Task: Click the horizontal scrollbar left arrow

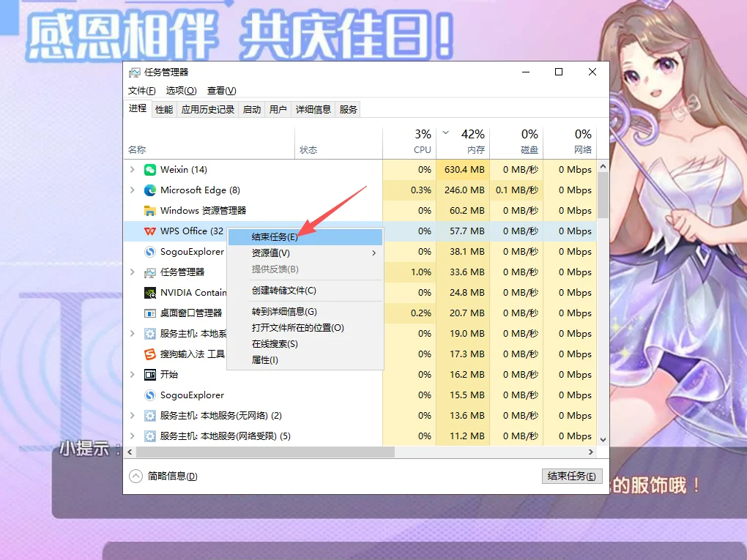Action: tap(130, 452)
